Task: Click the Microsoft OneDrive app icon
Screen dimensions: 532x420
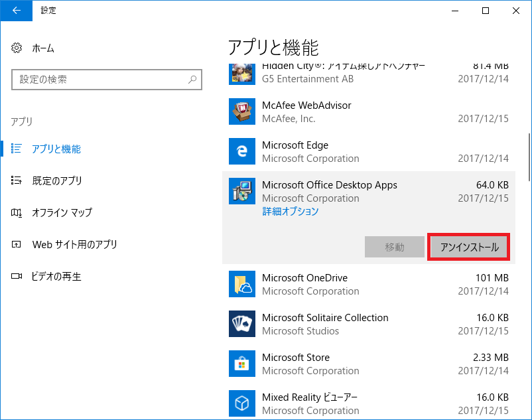Action: tap(242, 284)
